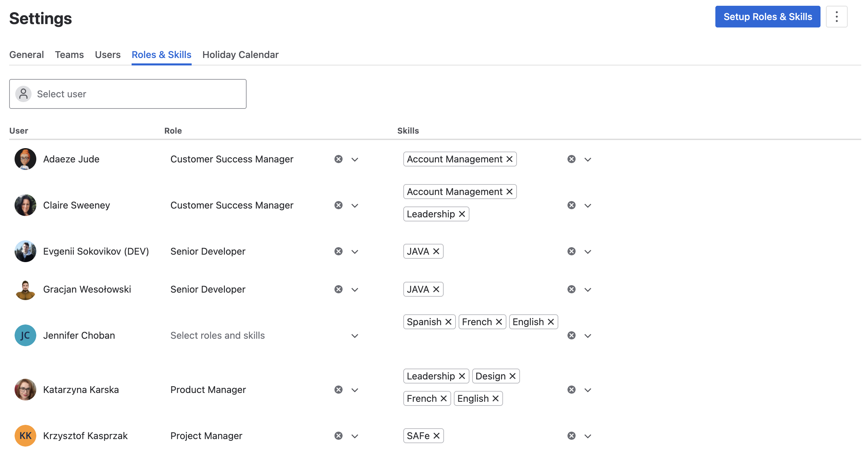The image size is (868, 453).
Task: Open Krzysztof Kasprzak's role dropdown
Action: [355, 436]
